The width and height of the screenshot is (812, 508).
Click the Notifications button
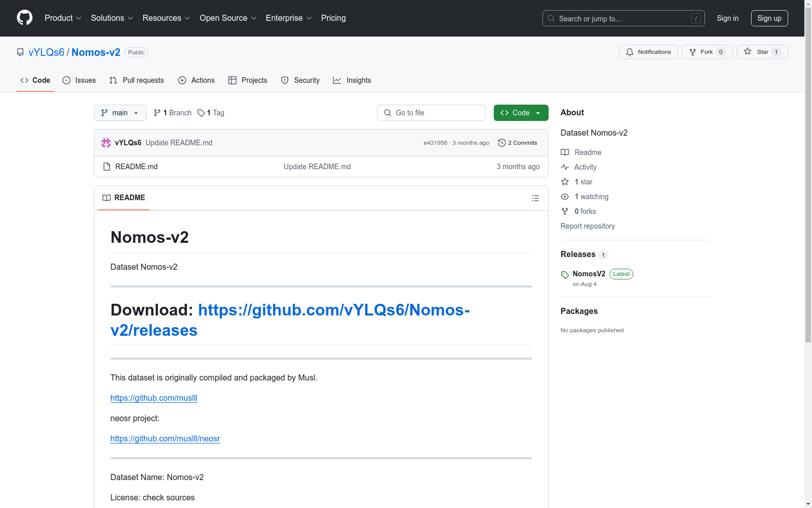click(x=649, y=52)
